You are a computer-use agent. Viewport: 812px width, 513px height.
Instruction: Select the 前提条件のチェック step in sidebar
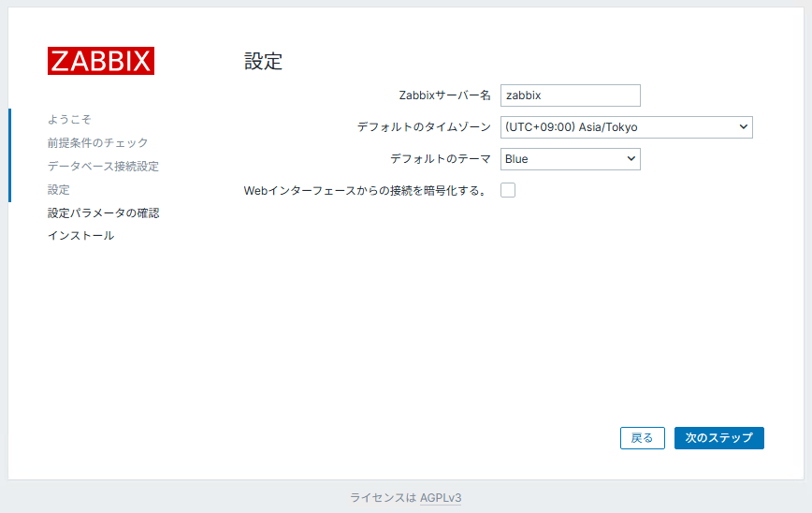97,143
